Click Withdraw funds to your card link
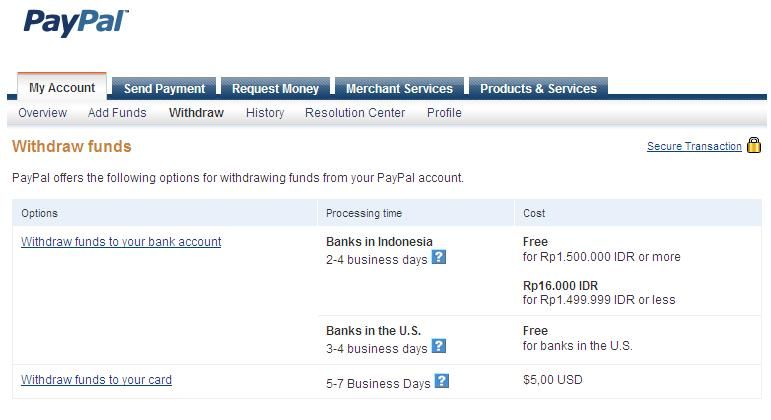Image resolution: width=771 pixels, height=420 pixels. coord(96,380)
